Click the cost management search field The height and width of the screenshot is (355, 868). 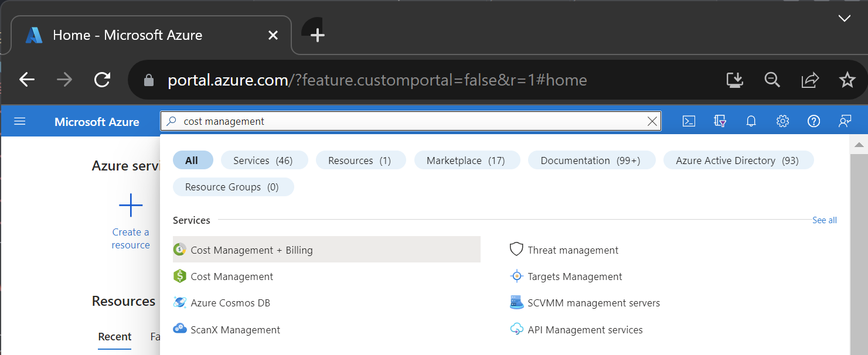click(x=410, y=121)
